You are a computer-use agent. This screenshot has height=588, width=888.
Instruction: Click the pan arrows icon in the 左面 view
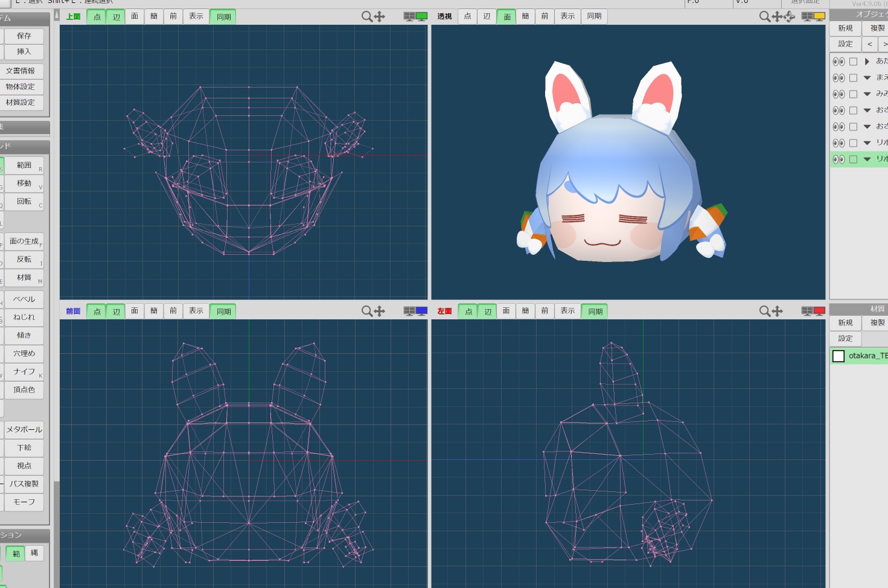pyautogui.click(x=778, y=311)
